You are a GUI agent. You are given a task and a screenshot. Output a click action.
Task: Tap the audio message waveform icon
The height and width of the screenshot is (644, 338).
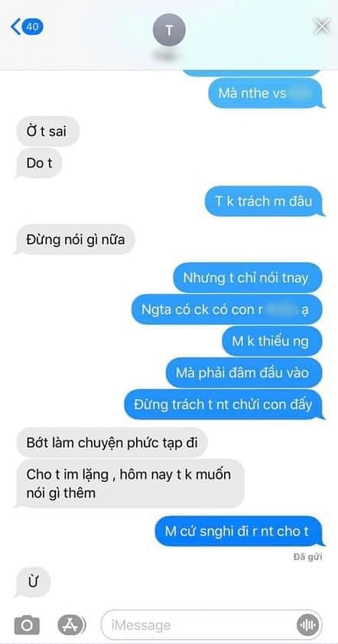pos(307,626)
